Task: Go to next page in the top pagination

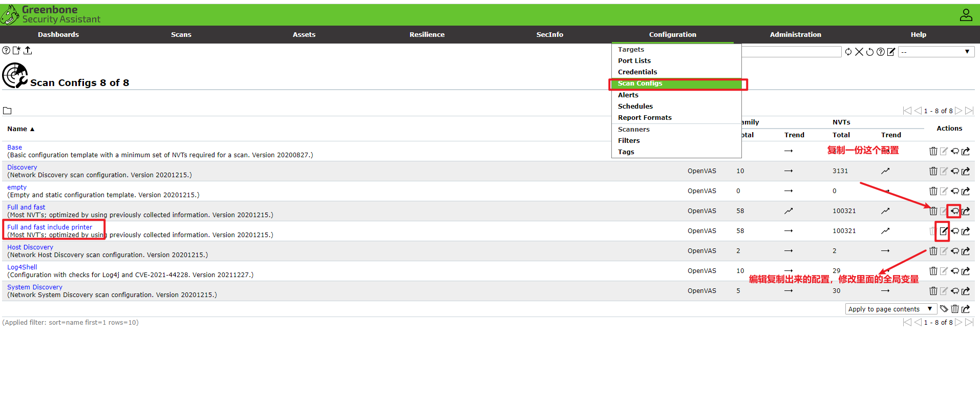Action: pyautogui.click(x=958, y=111)
